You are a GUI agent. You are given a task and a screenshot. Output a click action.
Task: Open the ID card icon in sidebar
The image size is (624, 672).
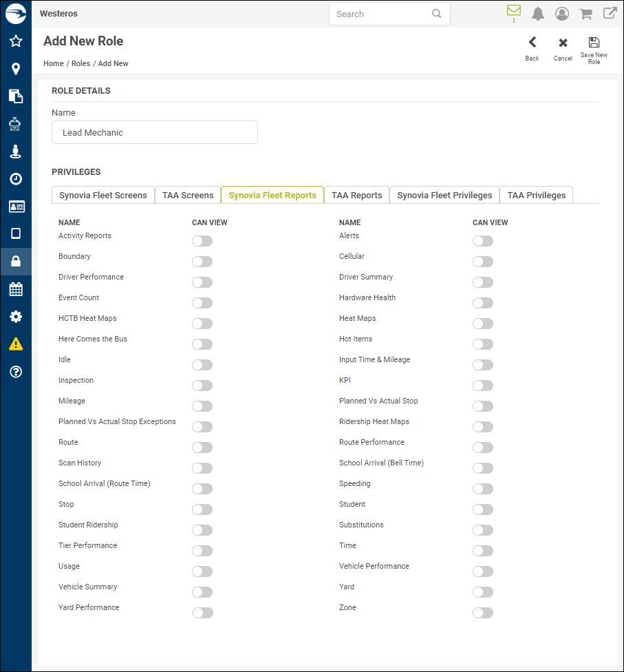click(x=17, y=207)
